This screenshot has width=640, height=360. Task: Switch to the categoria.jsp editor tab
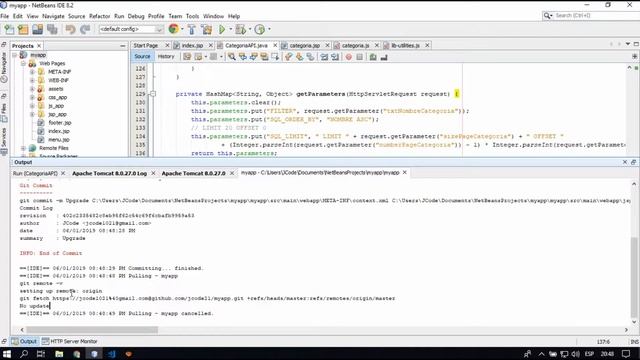(x=304, y=45)
